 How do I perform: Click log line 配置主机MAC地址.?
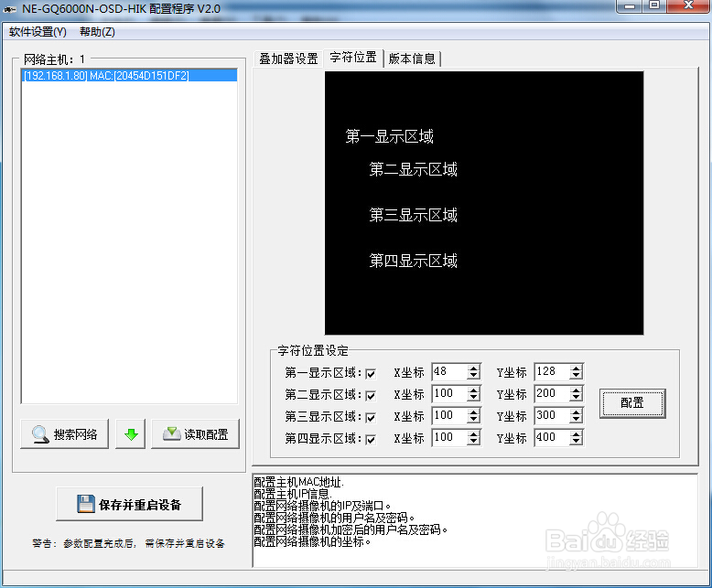(298, 482)
